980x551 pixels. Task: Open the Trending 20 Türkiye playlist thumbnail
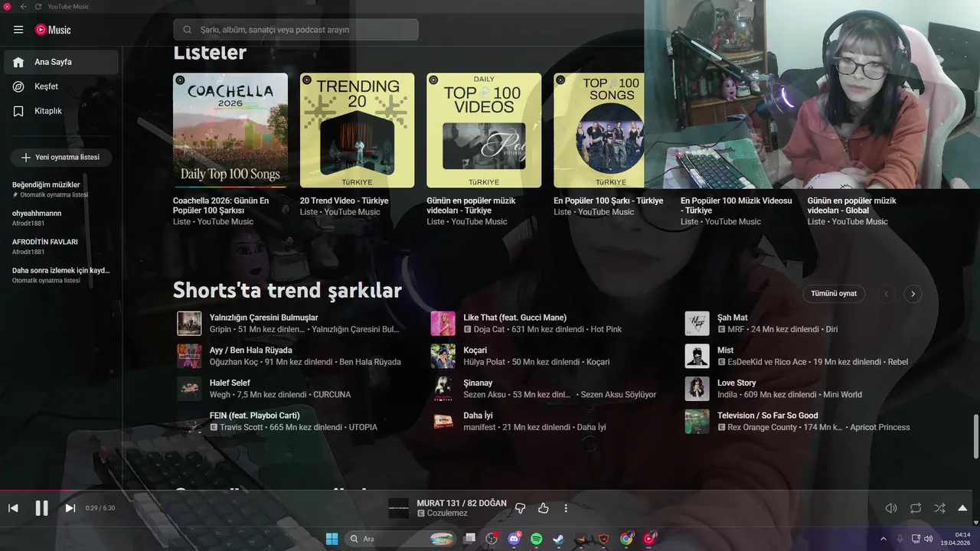pos(358,130)
